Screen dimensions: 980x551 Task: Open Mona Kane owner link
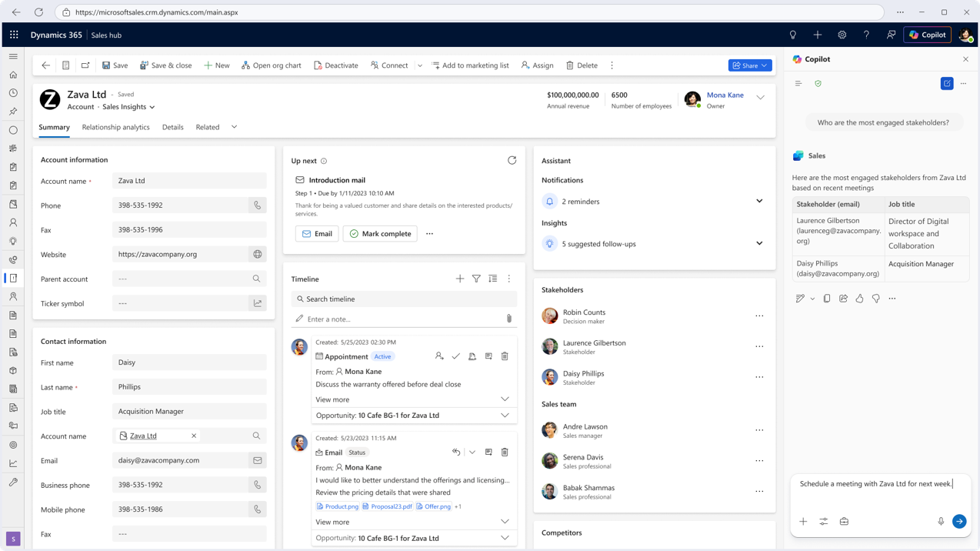725,95
